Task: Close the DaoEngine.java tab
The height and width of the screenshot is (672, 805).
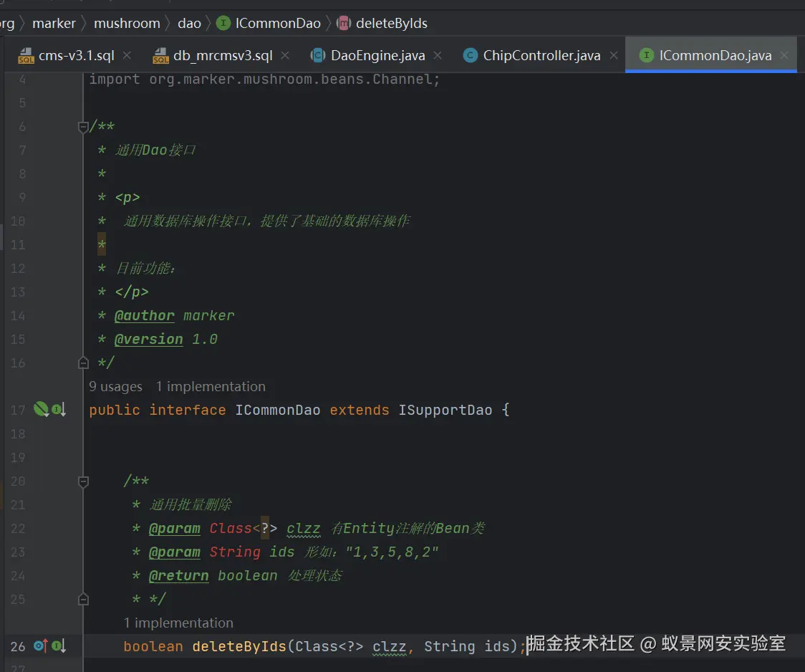Action: click(x=438, y=55)
